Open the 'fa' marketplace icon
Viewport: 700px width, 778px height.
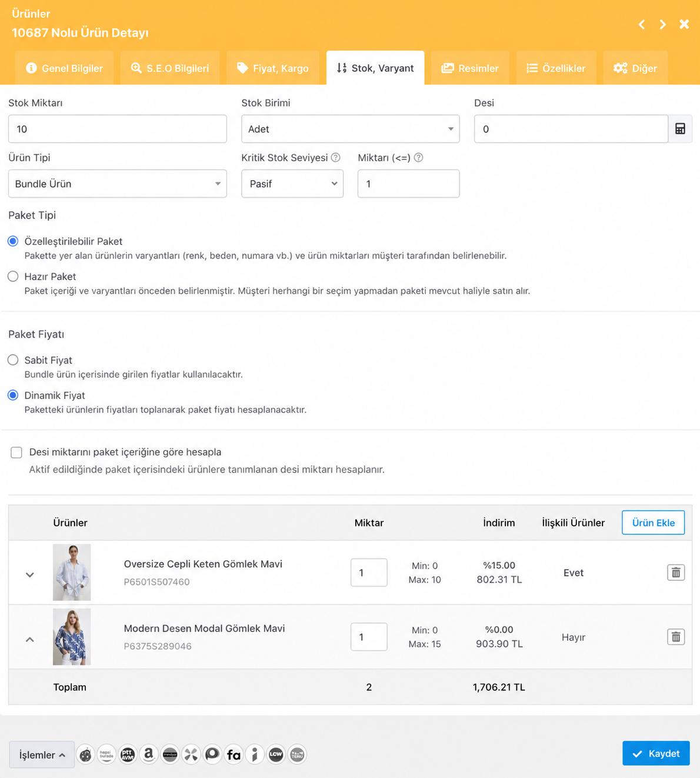coord(234,754)
